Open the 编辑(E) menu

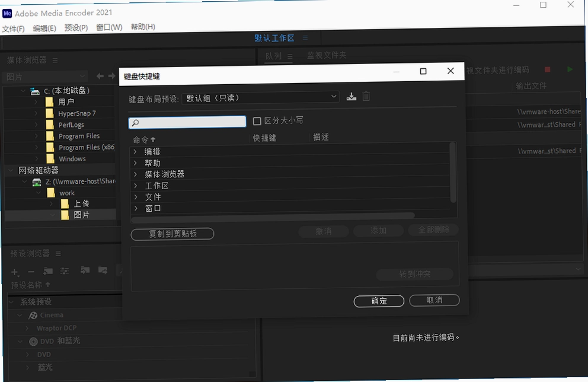click(44, 28)
